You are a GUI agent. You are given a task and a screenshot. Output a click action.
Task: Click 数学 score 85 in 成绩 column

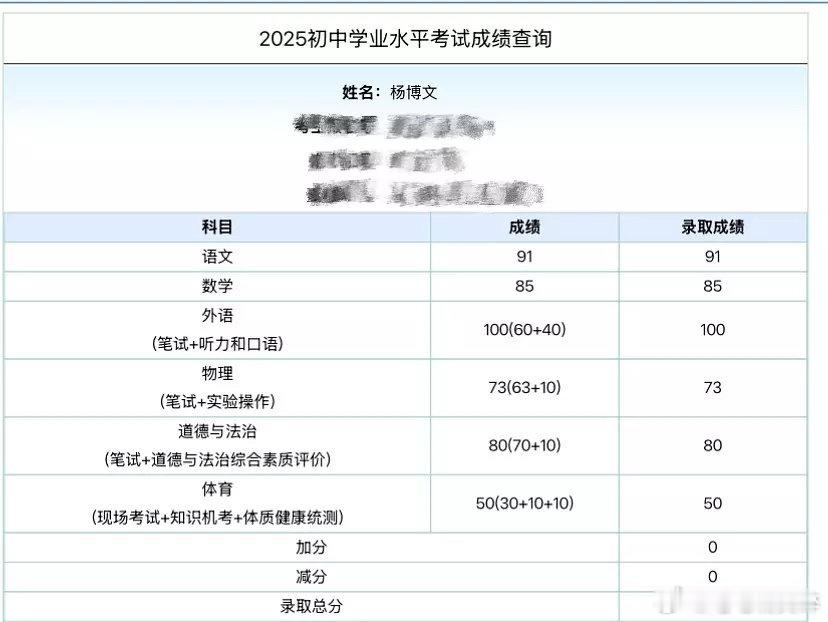coord(524,286)
